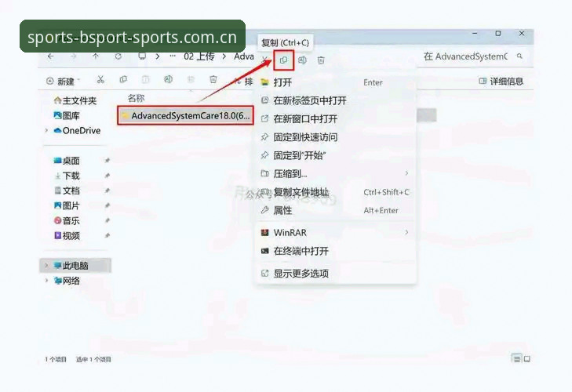Expand the 此电脑 tree node
This screenshot has width=572, height=392.
tap(46, 265)
